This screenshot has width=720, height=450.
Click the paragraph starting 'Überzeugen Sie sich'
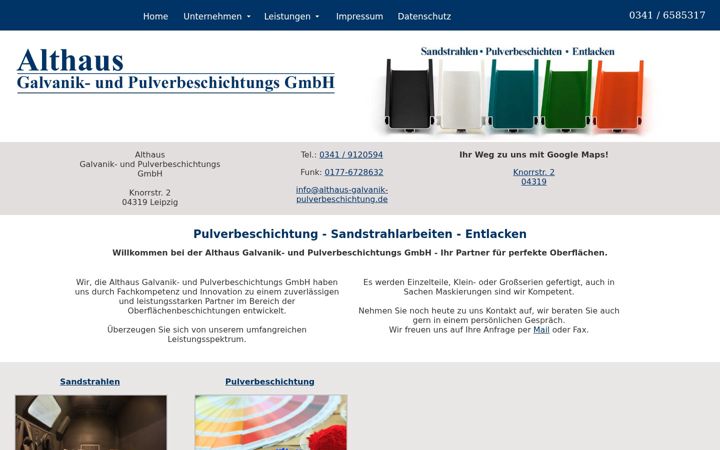point(207,334)
